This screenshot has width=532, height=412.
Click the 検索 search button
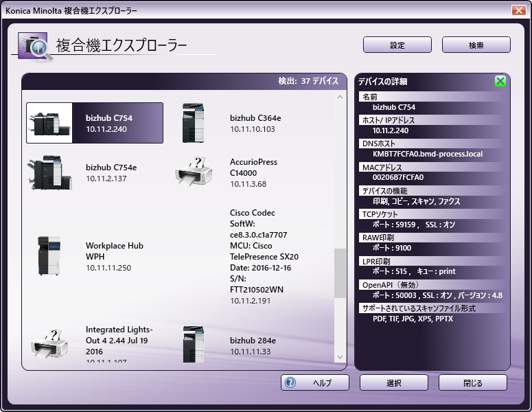(476, 45)
